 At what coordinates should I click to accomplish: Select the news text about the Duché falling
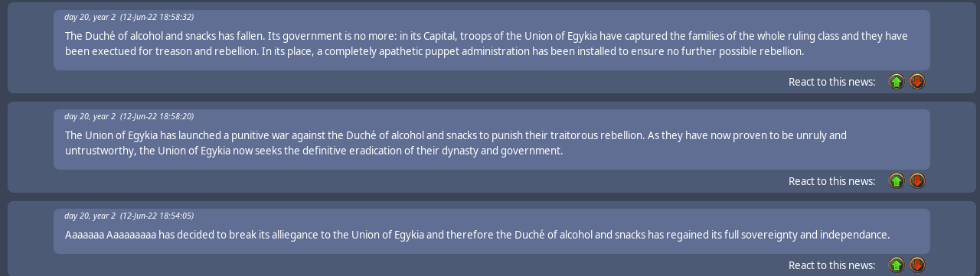pos(486,44)
